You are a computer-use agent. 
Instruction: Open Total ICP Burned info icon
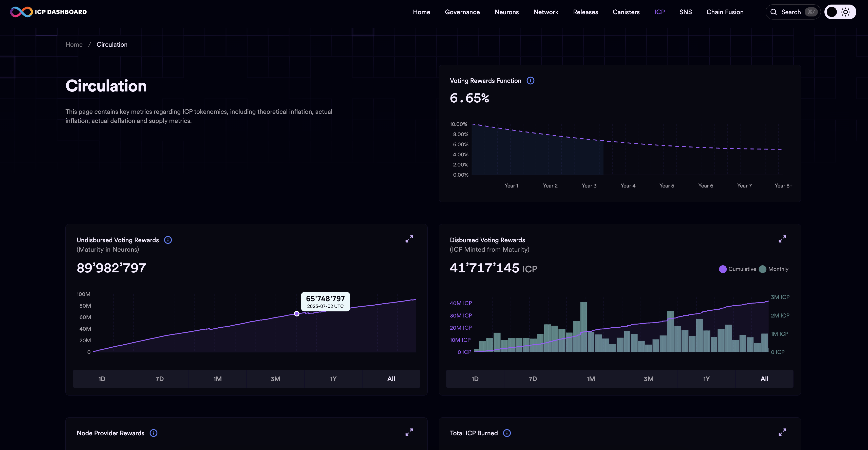507,433
